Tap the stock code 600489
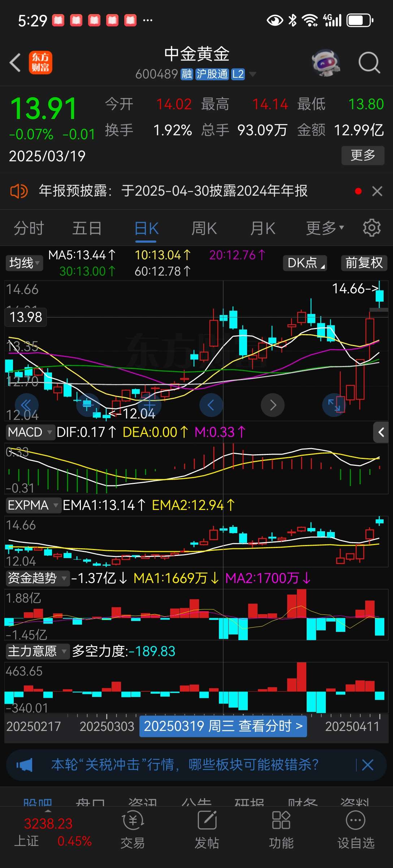Viewport: 393px width, 868px height. (156, 74)
